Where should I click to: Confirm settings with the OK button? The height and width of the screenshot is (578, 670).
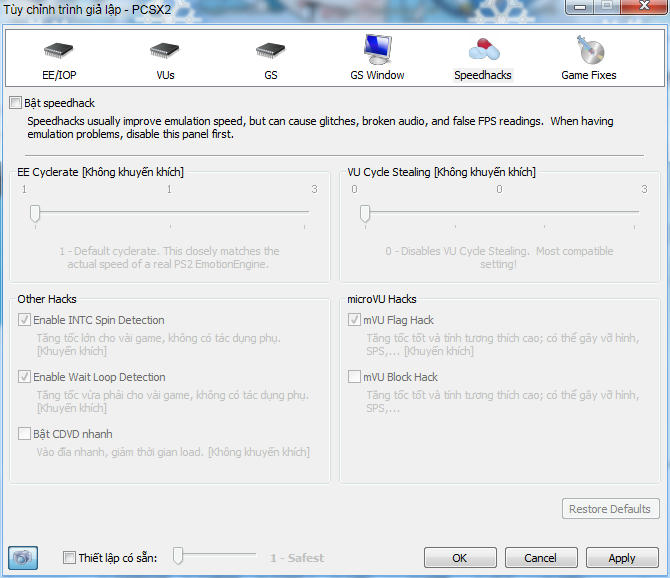pos(460,558)
